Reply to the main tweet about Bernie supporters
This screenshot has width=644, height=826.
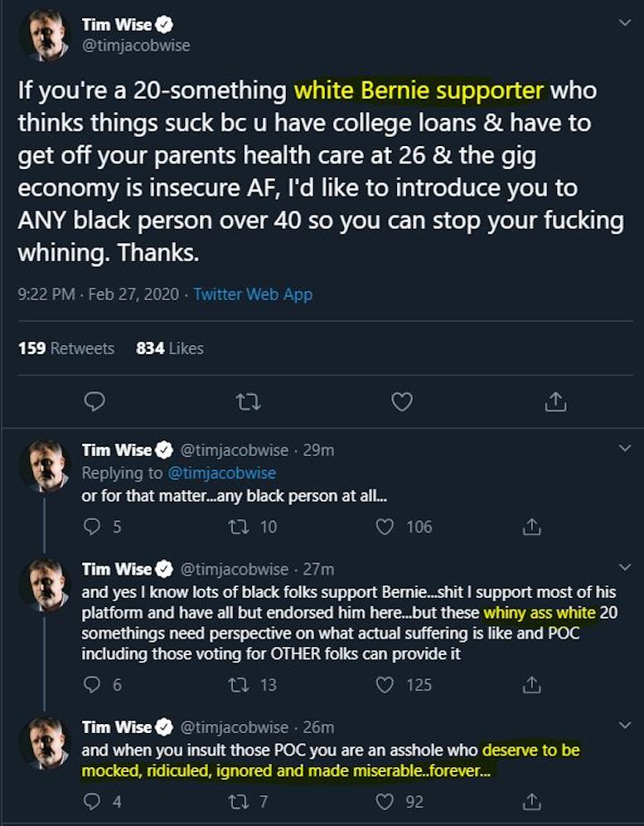(x=95, y=402)
